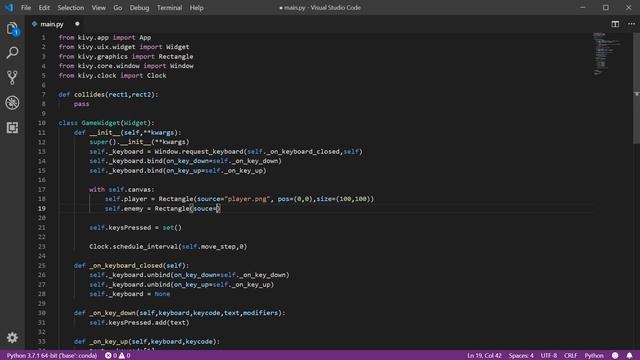Click 'Clock.schedule_interval' on line 23
This screenshot has width=640, height=360.
tap(132, 247)
